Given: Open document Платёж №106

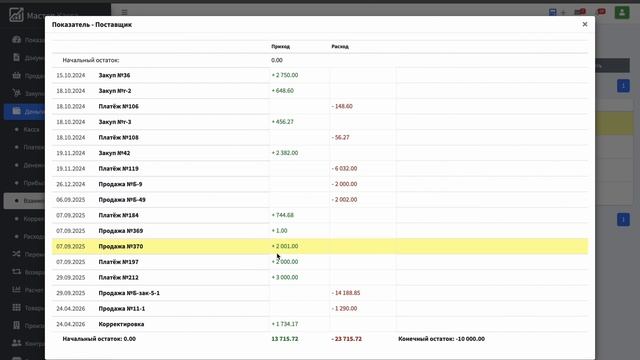Looking at the screenshot, I should coord(118,106).
